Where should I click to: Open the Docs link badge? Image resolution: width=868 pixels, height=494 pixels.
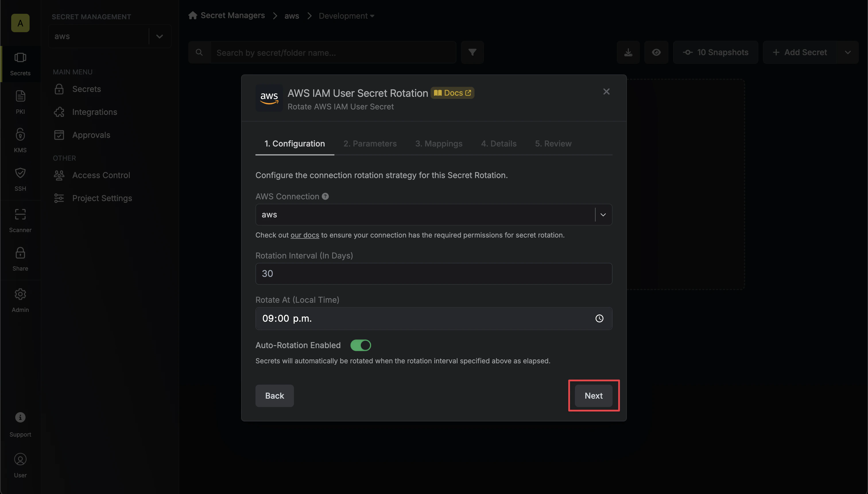click(452, 92)
